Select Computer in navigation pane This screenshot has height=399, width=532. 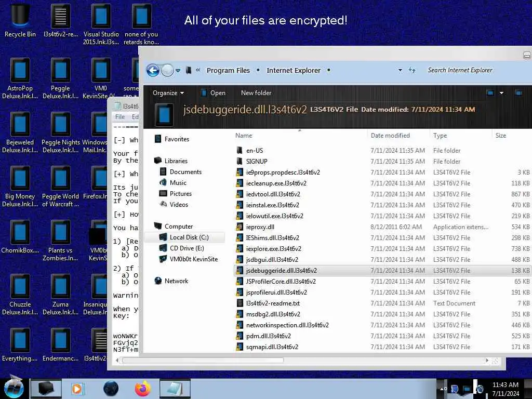pos(174,227)
